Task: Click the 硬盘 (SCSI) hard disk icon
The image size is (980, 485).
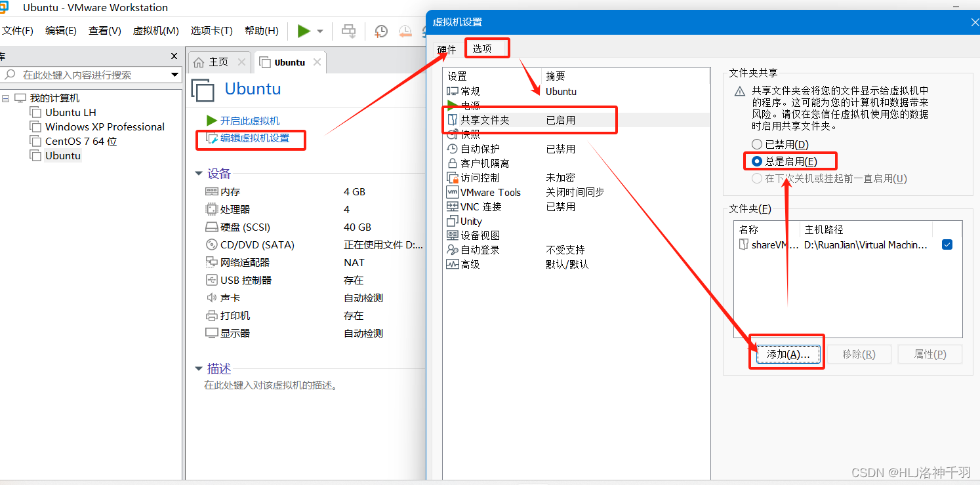Action: coord(211,227)
